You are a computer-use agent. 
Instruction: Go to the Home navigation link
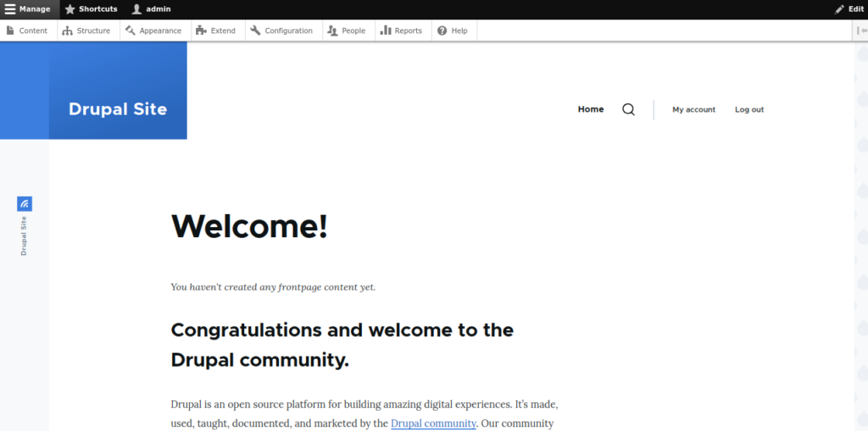(591, 109)
